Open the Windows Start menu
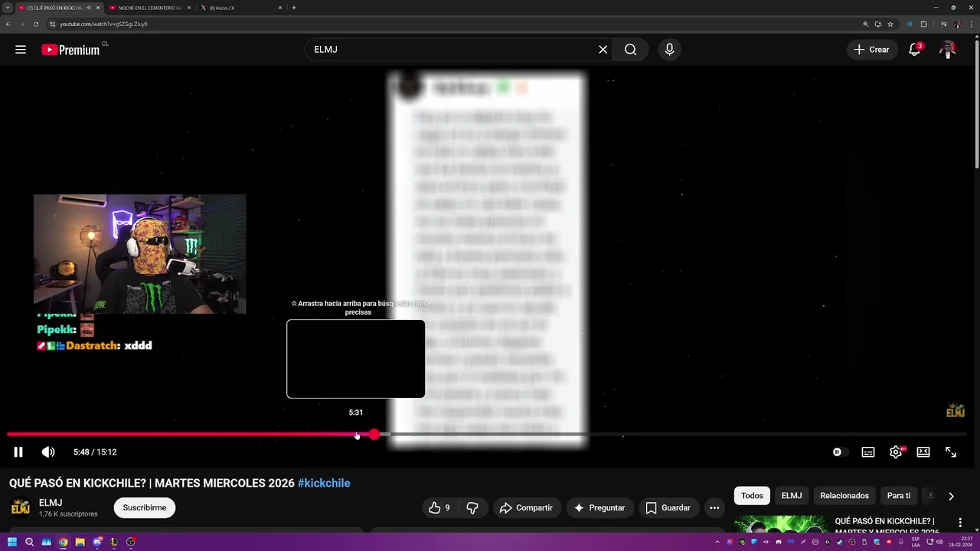This screenshot has height=551, width=980. 12,542
